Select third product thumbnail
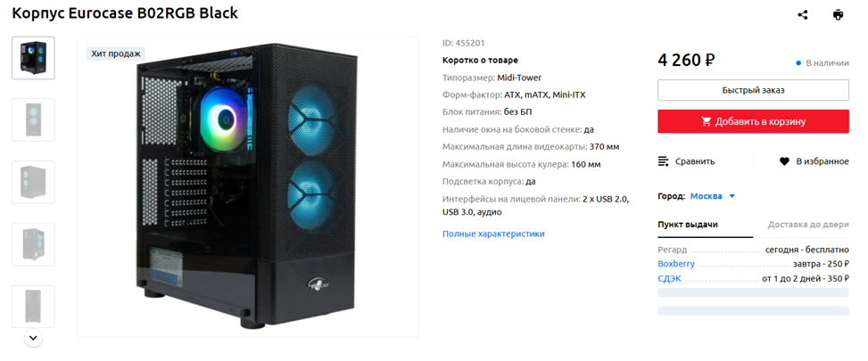 (x=33, y=183)
